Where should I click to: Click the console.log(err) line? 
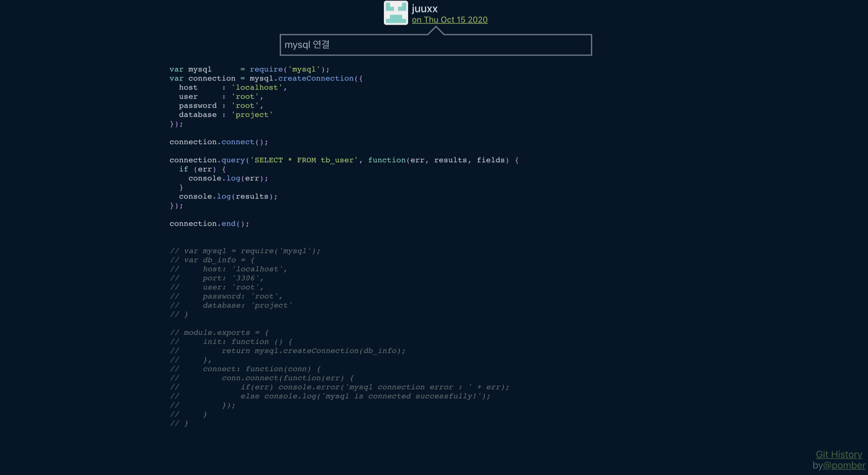[x=228, y=178]
